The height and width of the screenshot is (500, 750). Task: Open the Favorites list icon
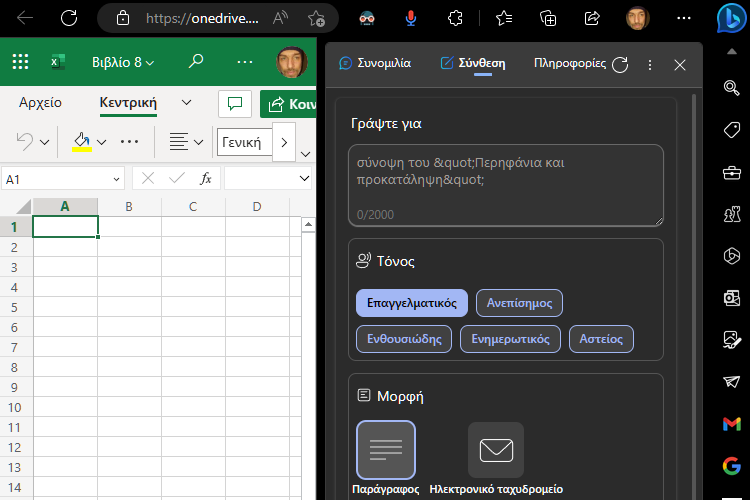[504, 18]
